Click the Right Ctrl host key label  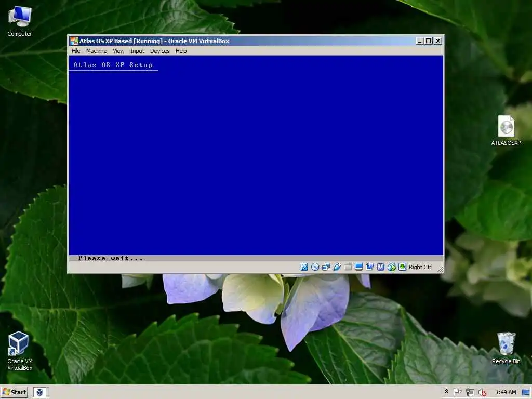coord(421,267)
